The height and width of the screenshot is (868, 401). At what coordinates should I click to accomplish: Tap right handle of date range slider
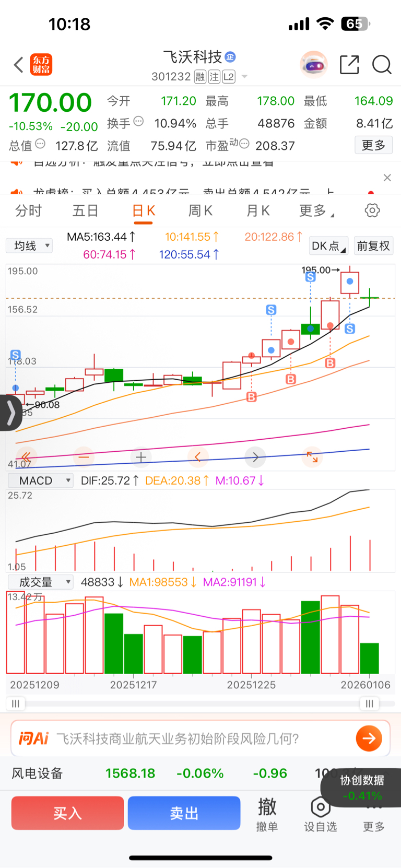pos(370,703)
